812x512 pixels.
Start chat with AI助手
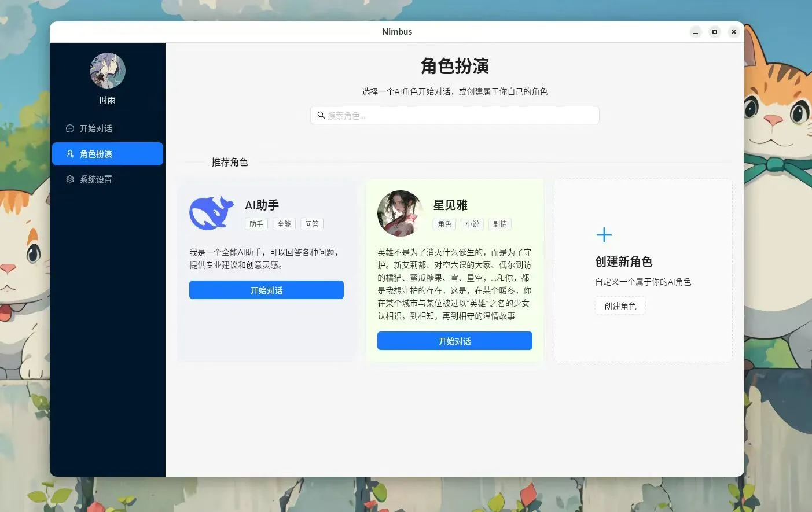pyautogui.click(x=266, y=290)
